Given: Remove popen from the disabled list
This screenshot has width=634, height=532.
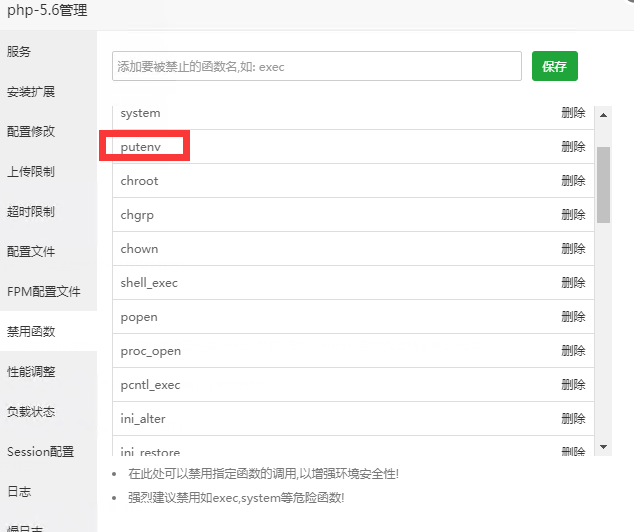Looking at the screenshot, I should (x=573, y=317).
